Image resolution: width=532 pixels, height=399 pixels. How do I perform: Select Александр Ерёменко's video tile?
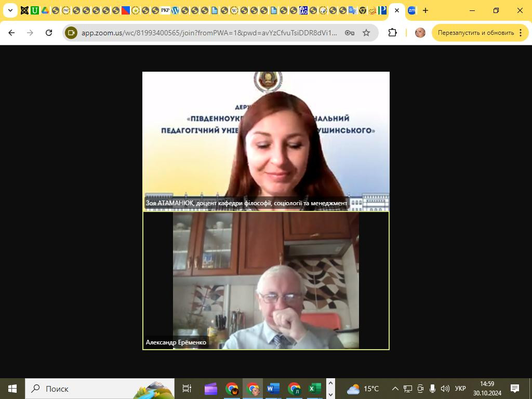pyautogui.click(x=266, y=281)
